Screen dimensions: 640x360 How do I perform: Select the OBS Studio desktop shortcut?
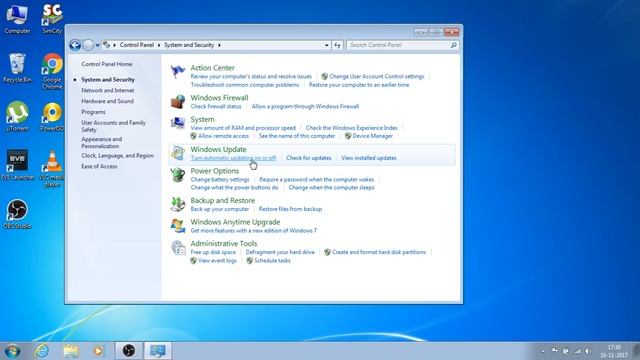17,213
